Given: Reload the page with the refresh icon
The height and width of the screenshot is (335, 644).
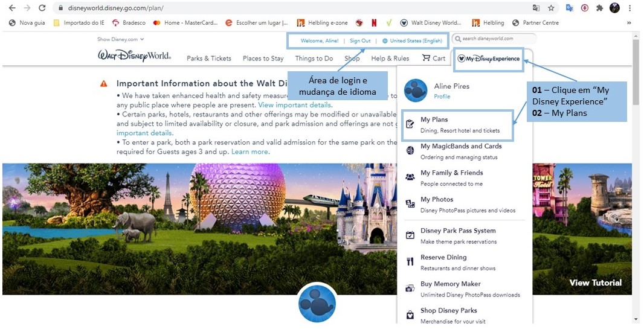Looking at the screenshot, I should pyautogui.click(x=42, y=8).
